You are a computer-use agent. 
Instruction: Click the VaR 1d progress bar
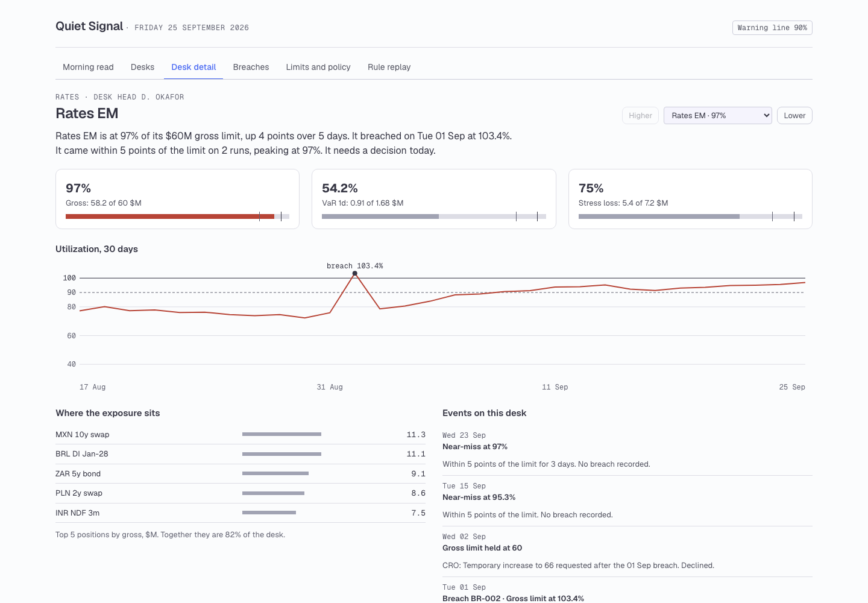[434, 216]
